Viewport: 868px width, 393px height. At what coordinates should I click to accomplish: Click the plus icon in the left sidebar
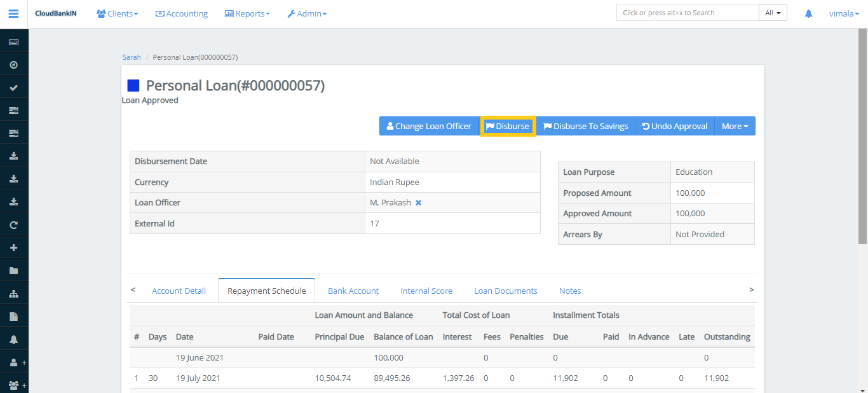14,247
